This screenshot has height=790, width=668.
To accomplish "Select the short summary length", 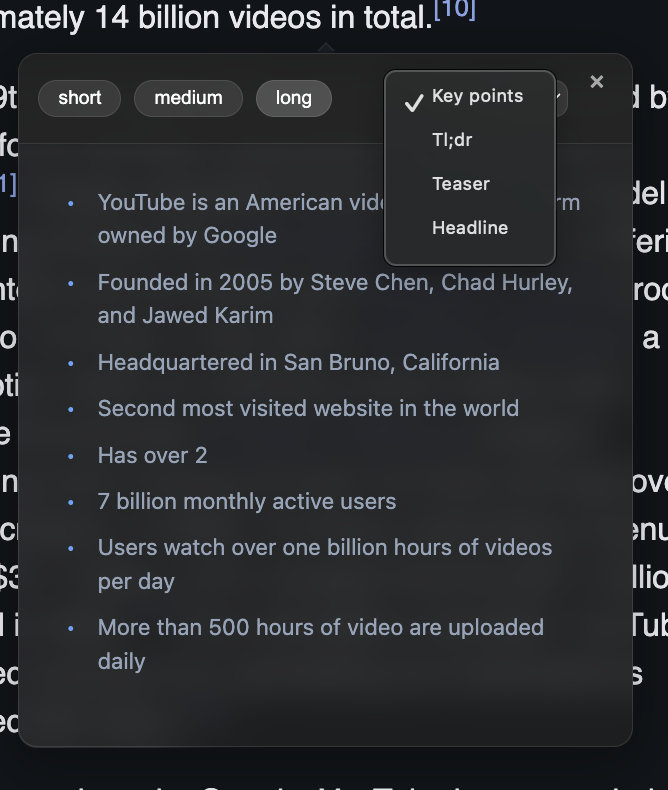I will (x=80, y=98).
